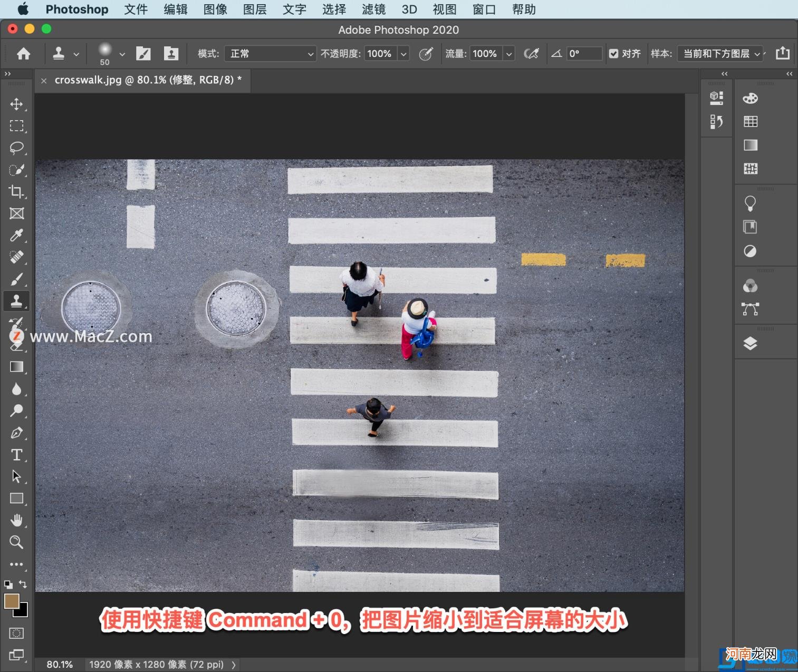
Task: Uncheck the 对齐 (Aligned) checkbox
Action: pos(613,53)
